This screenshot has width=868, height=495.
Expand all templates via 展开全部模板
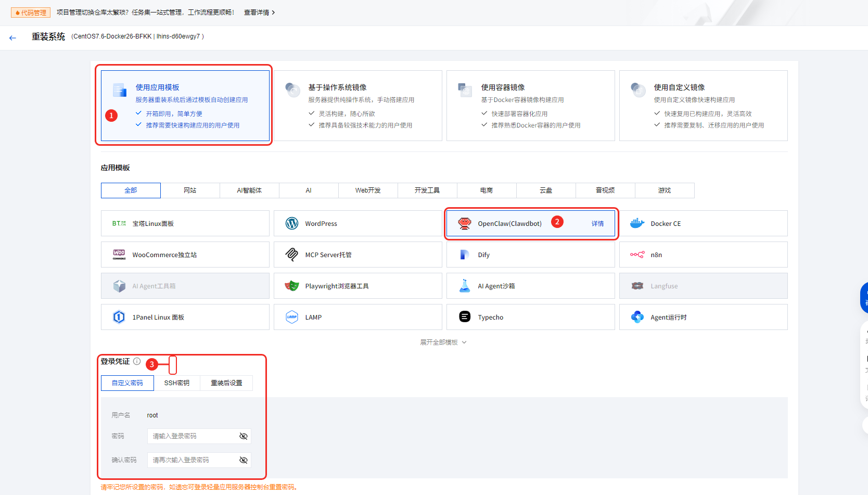click(443, 342)
